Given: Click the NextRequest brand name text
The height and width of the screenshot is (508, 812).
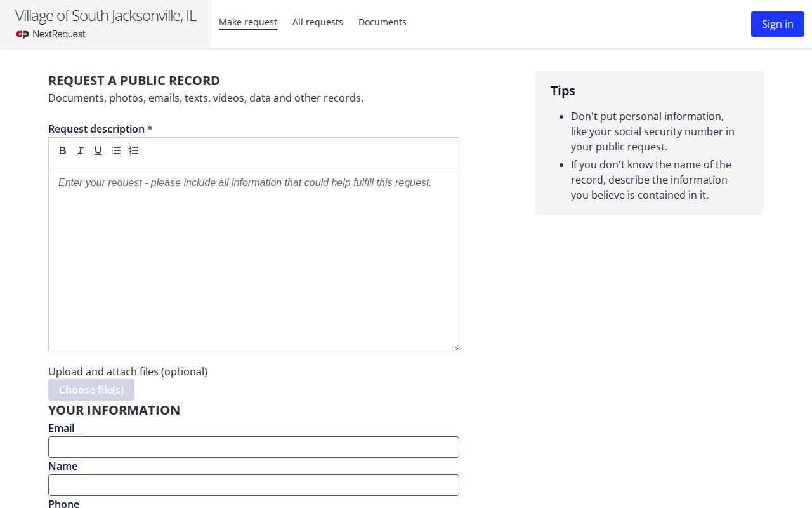Looking at the screenshot, I should coord(59,34).
